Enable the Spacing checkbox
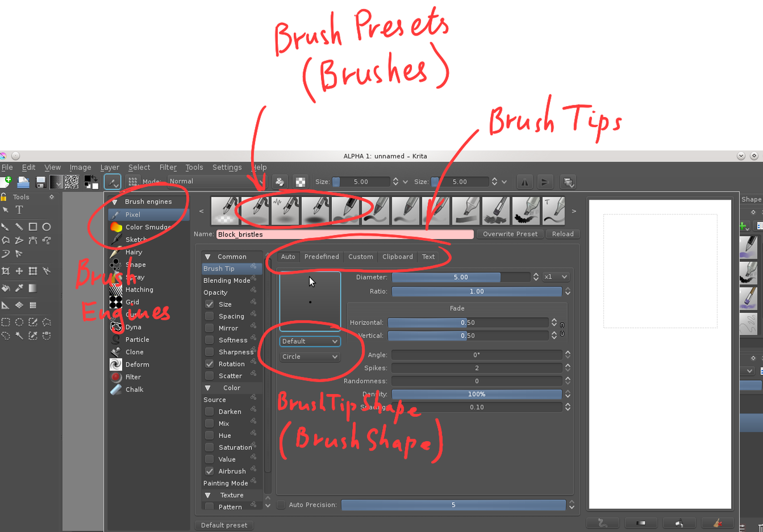Image resolution: width=763 pixels, height=532 pixels. [209, 316]
